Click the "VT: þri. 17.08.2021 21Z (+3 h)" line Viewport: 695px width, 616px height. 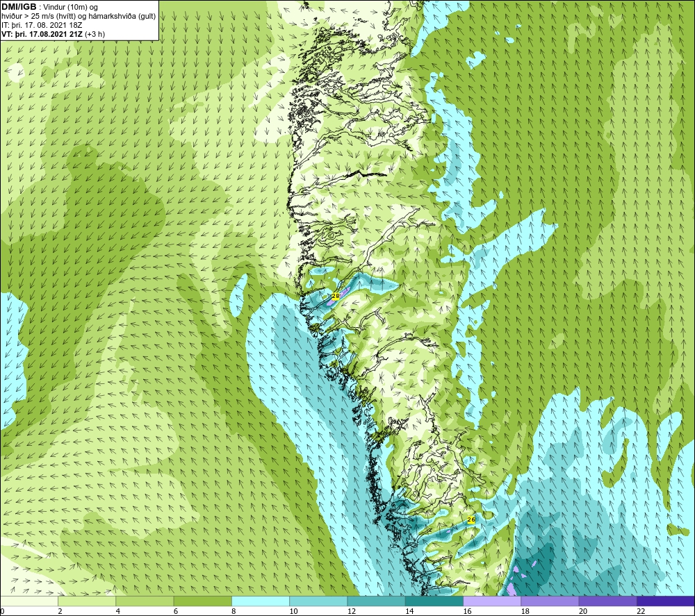pyautogui.click(x=54, y=33)
